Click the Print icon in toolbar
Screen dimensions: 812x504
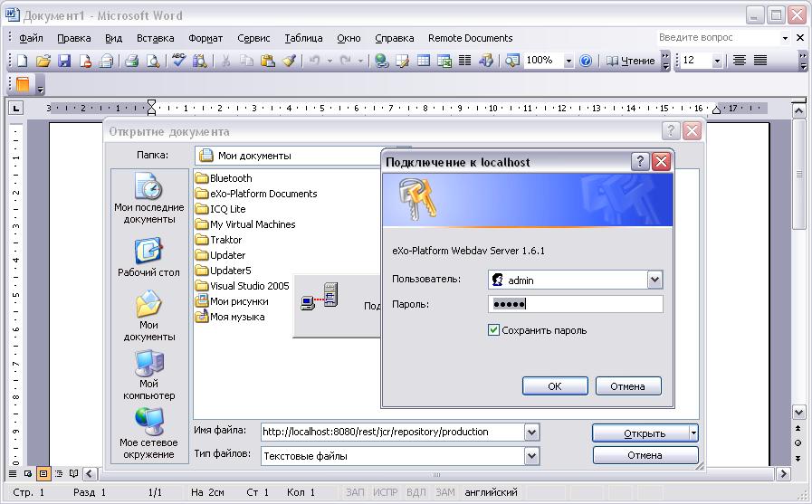[x=131, y=61]
